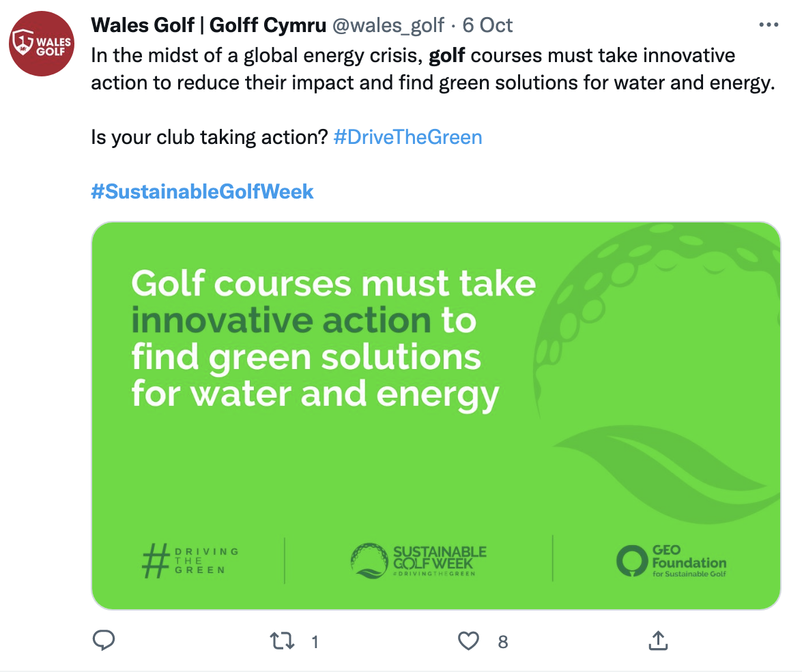
Task: Like the tweet with the heart icon
Action: [x=468, y=641]
